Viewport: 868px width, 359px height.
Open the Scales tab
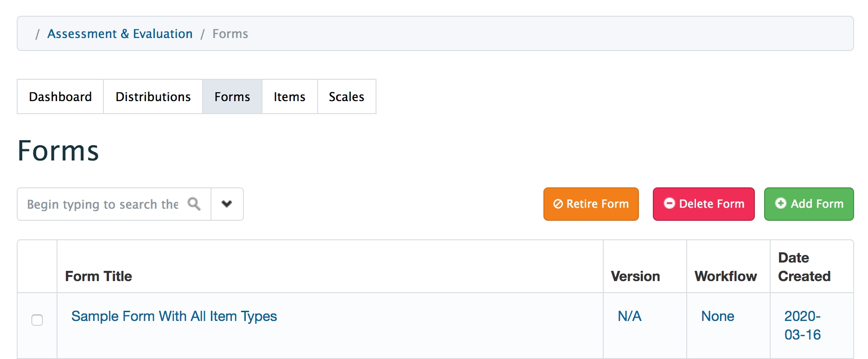click(346, 96)
